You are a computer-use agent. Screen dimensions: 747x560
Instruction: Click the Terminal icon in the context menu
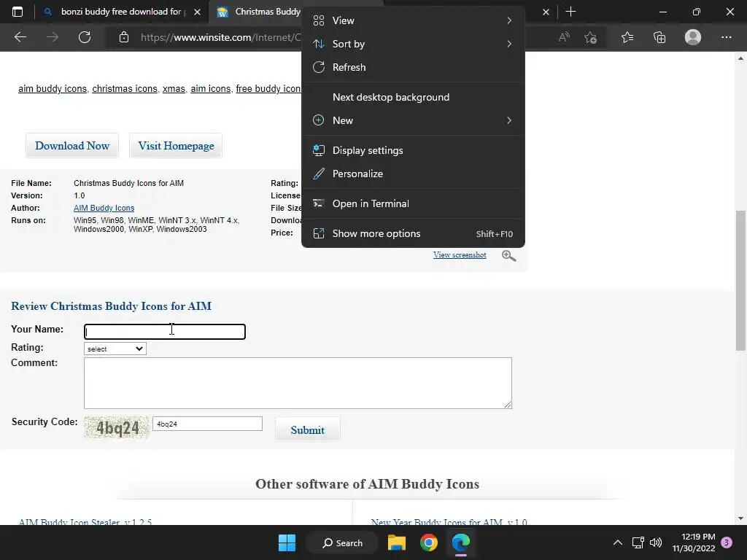coord(318,204)
